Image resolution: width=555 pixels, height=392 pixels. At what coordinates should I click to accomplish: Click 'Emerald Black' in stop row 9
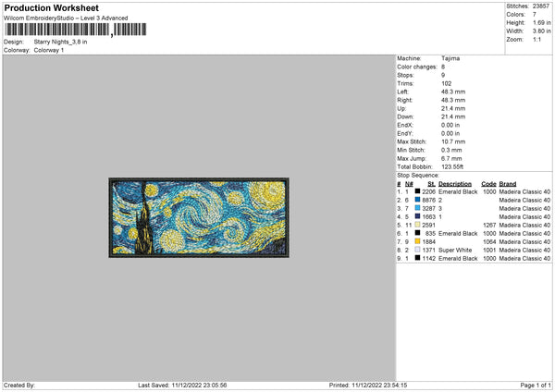click(458, 258)
